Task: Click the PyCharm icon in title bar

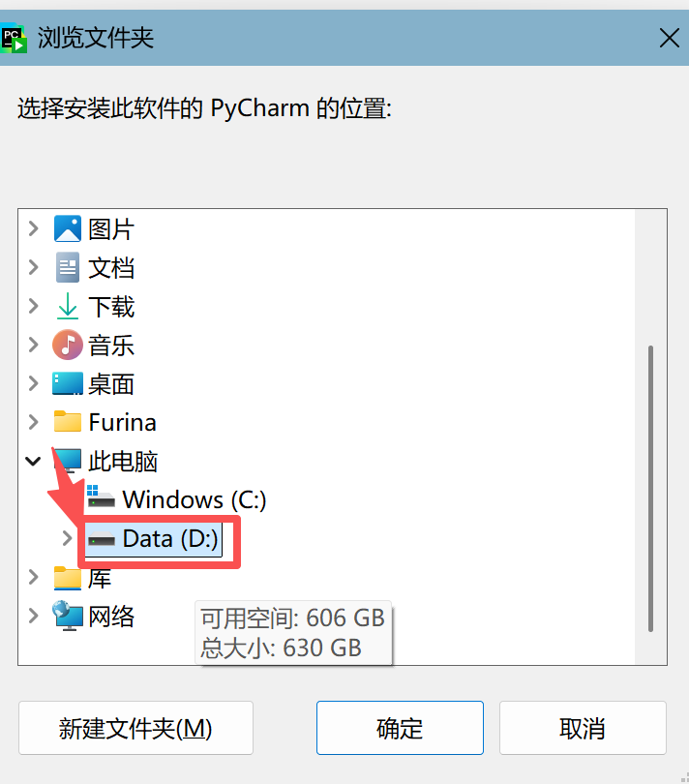Action: click(14, 38)
